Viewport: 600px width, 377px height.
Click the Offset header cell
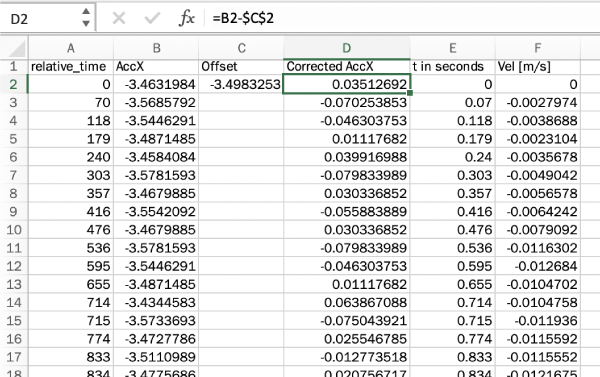pyautogui.click(x=241, y=66)
